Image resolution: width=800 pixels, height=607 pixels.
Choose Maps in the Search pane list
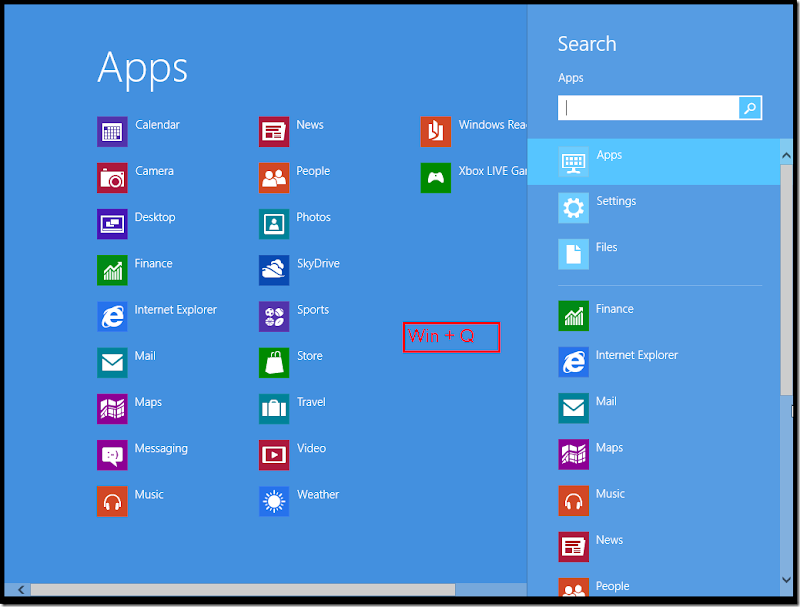(x=654, y=454)
